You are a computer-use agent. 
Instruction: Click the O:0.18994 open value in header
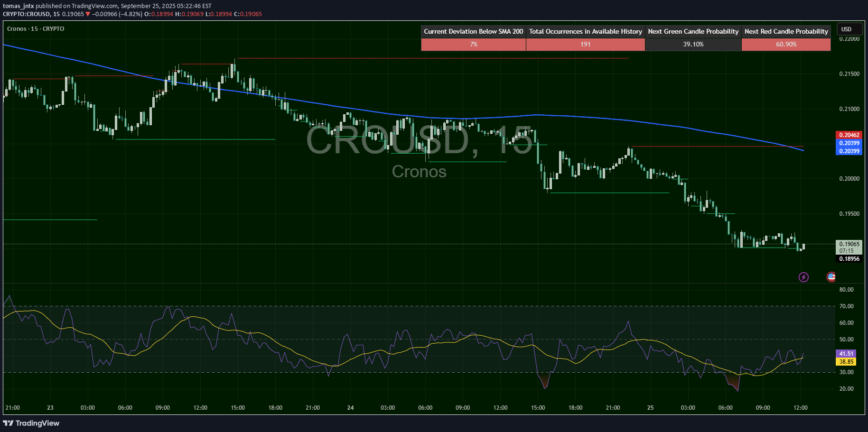click(159, 14)
